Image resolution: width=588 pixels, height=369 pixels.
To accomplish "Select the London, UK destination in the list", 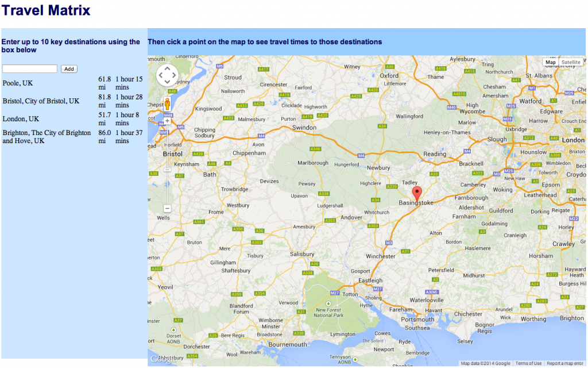I will [21, 119].
